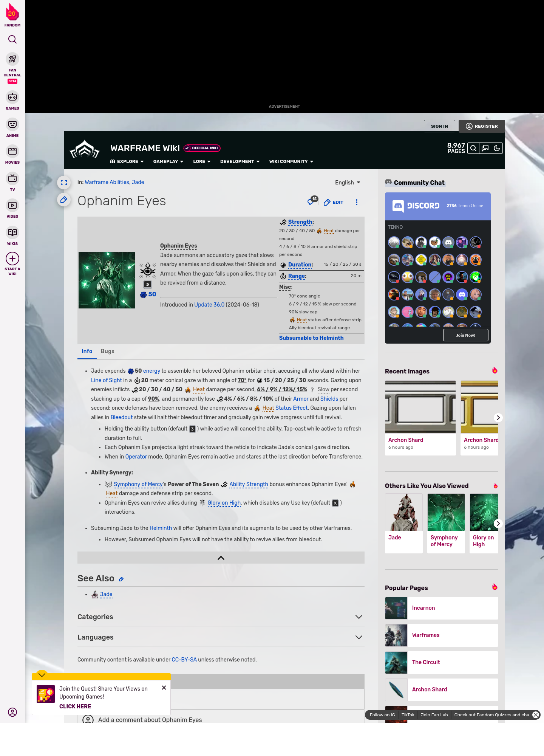The height and width of the screenshot is (756, 544).
Task: Open wiki search magnifier in header
Action: [x=473, y=148]
